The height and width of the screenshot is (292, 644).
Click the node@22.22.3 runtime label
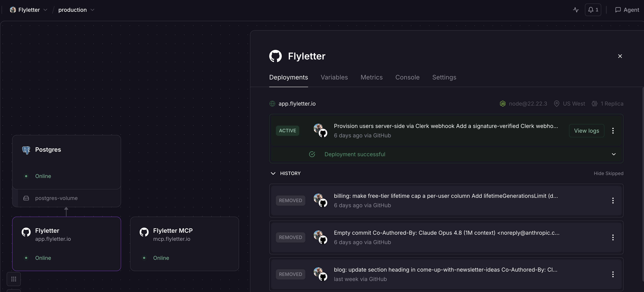[x=528, y=104]
